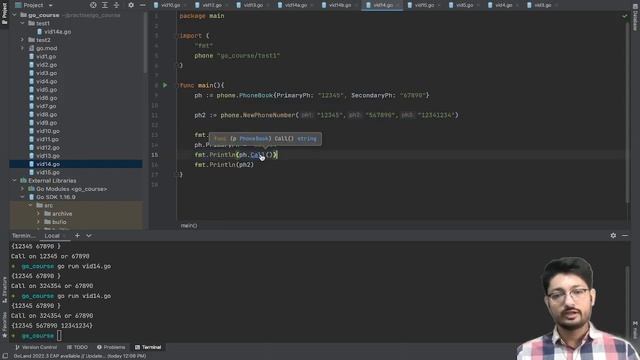The width and height of the screenshot is (640, 360).
Task: Click the go.mod file icon in the tree
Action: [31, 48]
